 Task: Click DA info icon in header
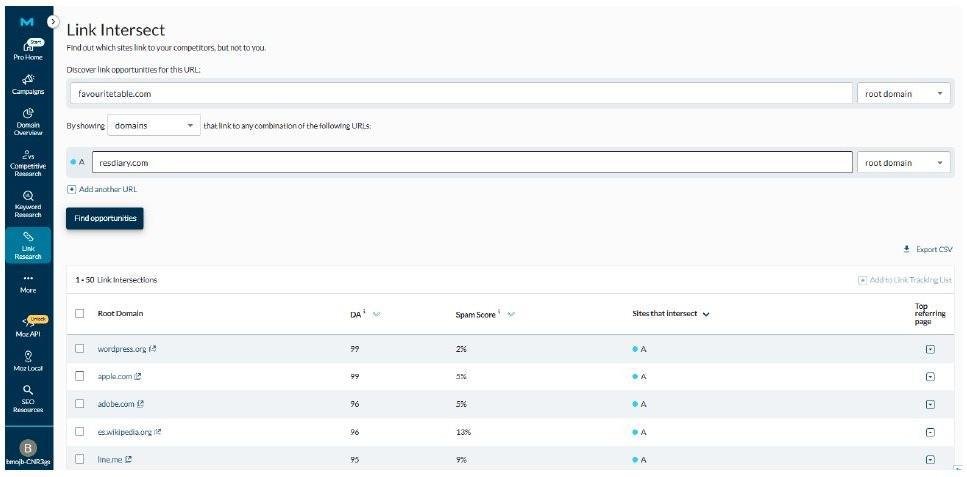[x=364, y=312]
